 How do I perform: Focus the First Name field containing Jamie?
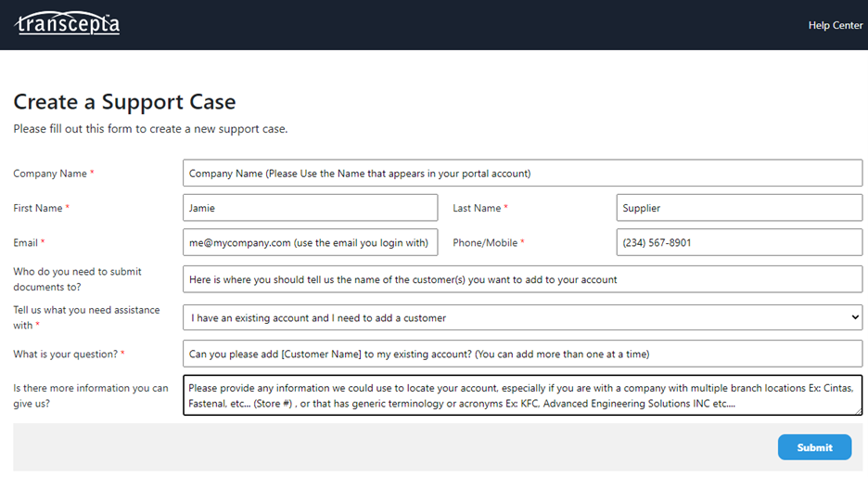click(310, 208)
